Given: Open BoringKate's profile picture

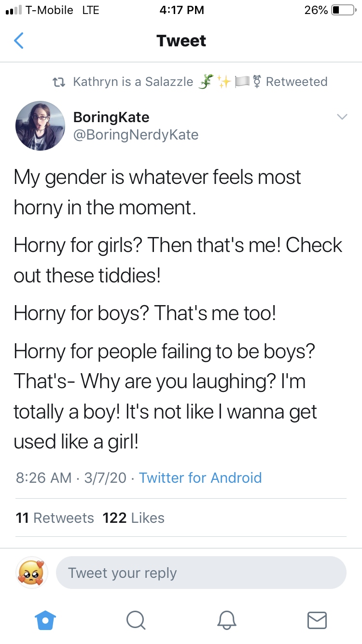Looking at the screenshot, I should [40, 126].
